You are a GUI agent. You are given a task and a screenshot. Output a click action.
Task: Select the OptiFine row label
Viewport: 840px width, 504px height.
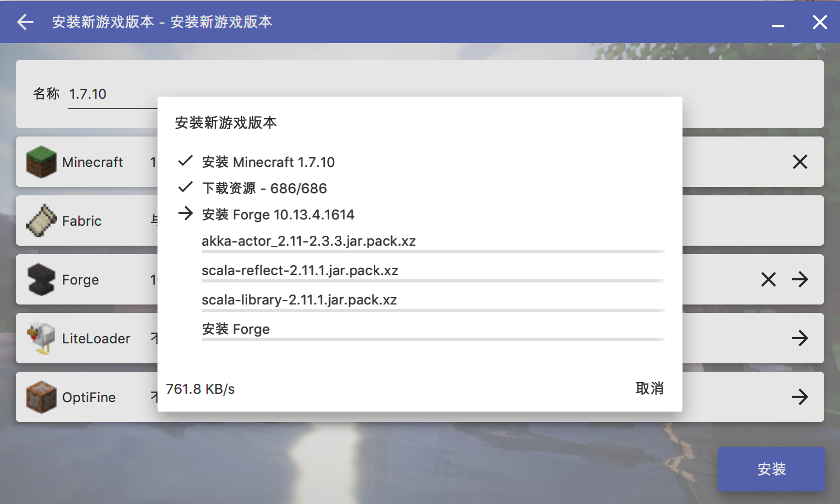89,397
